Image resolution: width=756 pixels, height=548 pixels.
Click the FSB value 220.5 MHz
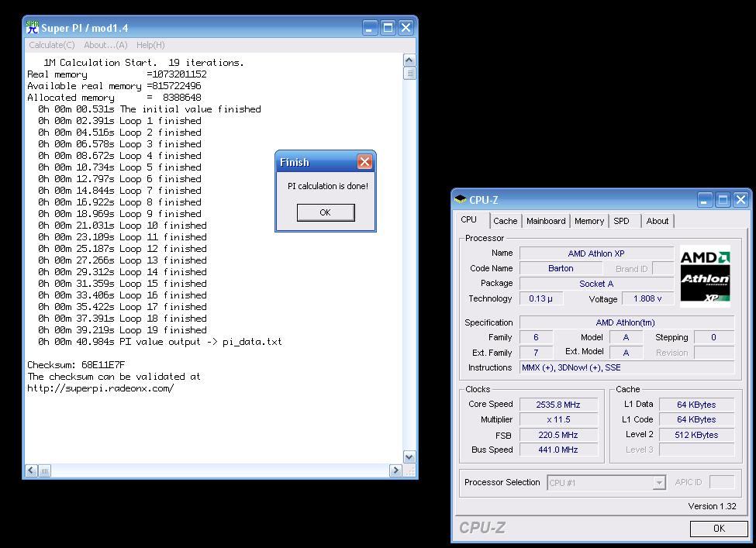coord(558,435)
